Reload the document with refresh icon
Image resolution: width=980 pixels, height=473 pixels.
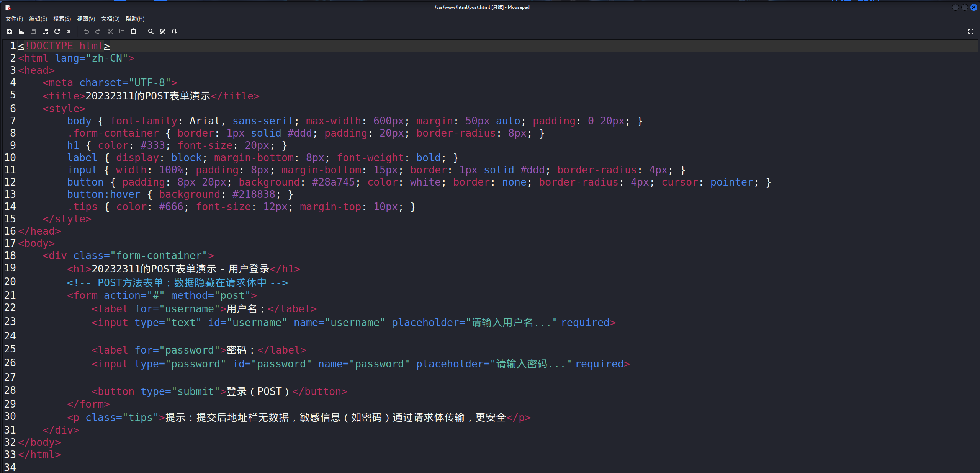click(x=57, y=31)
